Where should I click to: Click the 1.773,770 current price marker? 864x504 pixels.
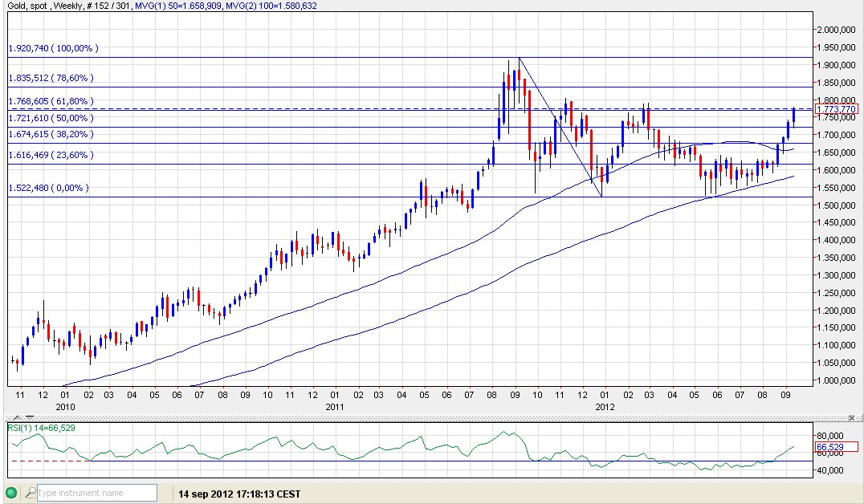(x=837, y=109)
